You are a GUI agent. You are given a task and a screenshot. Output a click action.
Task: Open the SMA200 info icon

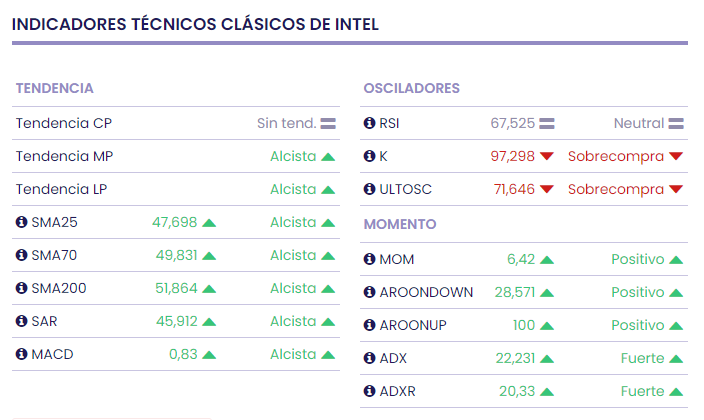21,288
